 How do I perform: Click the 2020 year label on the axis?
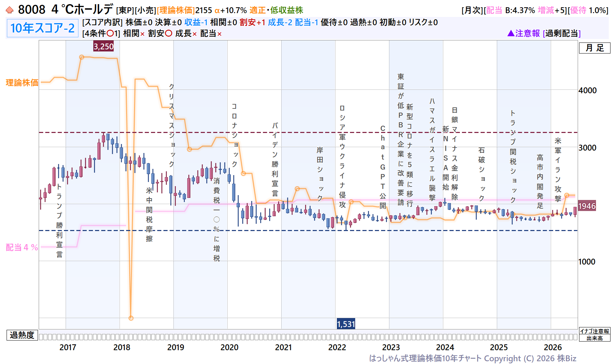point(229,347)
